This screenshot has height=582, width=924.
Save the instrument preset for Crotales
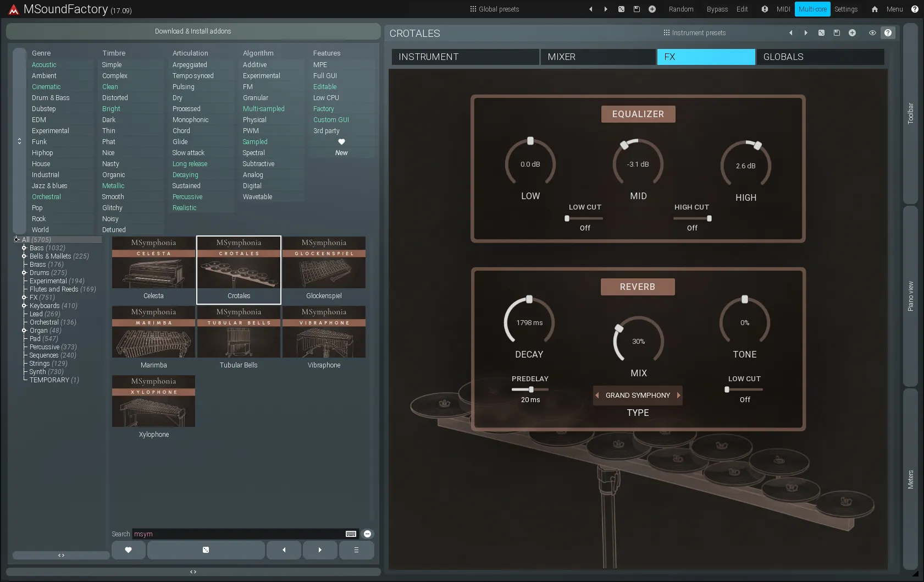click(x=837, y=33)
